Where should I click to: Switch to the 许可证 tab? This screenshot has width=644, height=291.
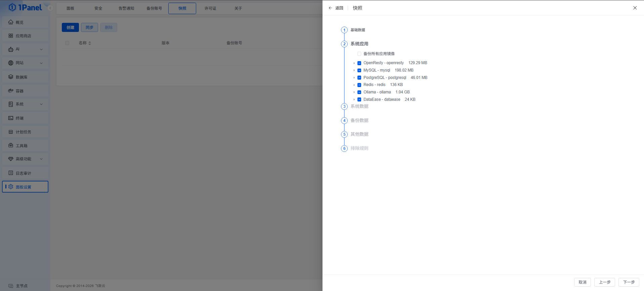[210, 8]
